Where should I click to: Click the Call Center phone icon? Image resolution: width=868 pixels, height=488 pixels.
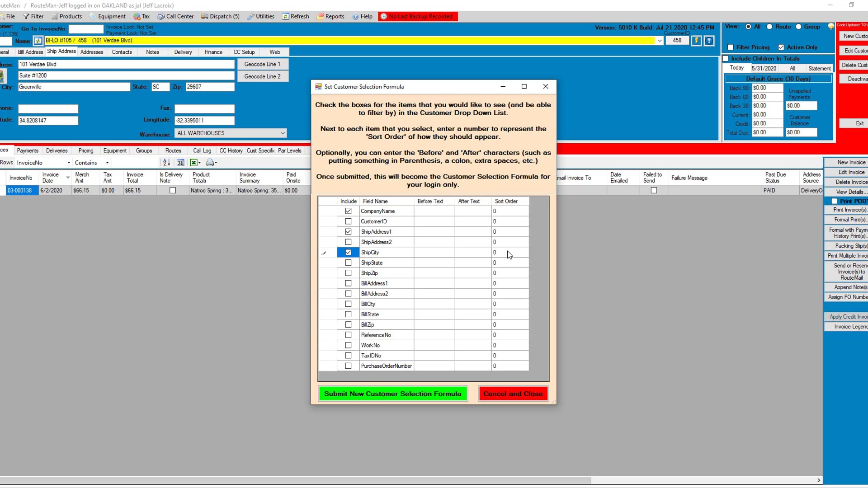coord(161,16)
